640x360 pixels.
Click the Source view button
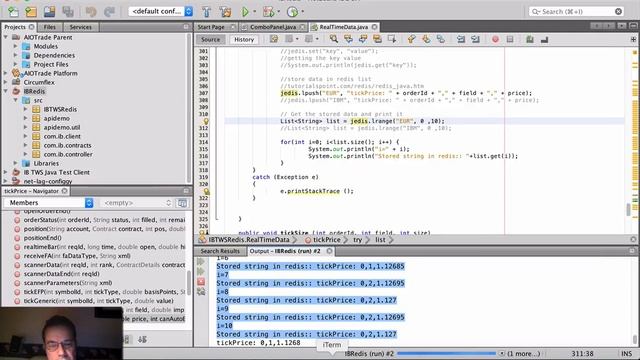(211, 39)
